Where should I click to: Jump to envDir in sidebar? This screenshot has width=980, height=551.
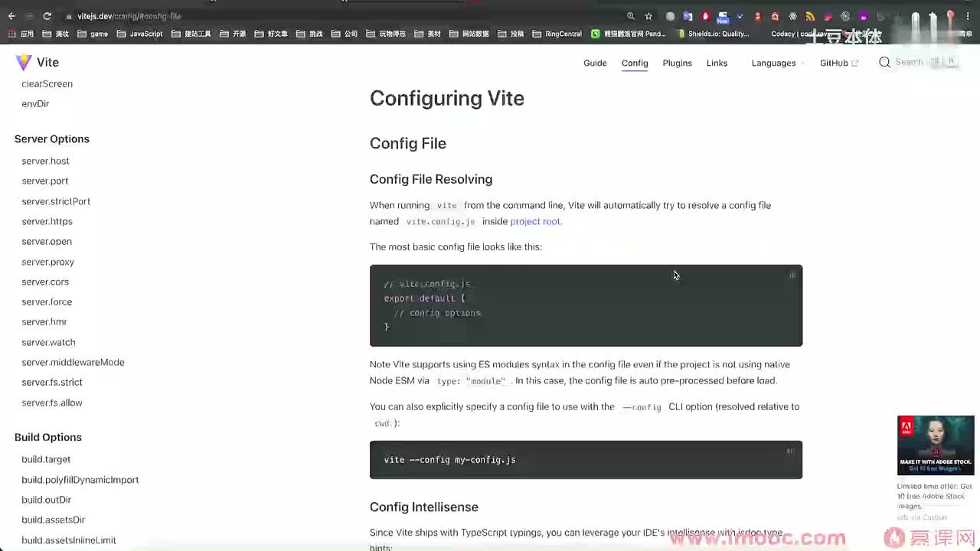[x=35, y=103]
